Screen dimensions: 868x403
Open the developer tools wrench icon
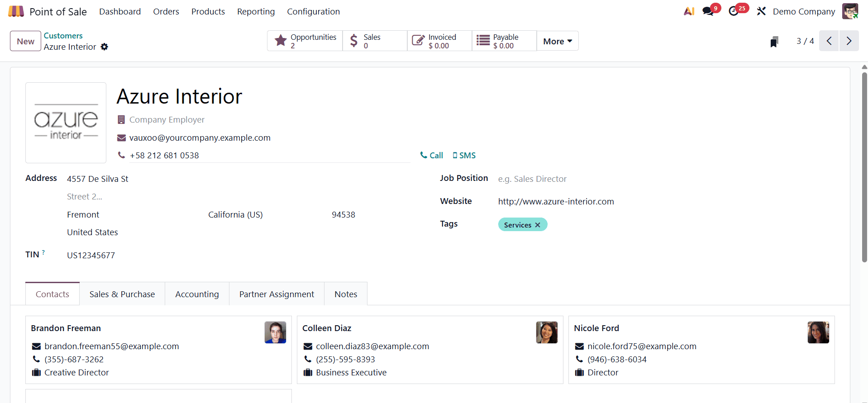pyautogui.click(x=761, y=11)
